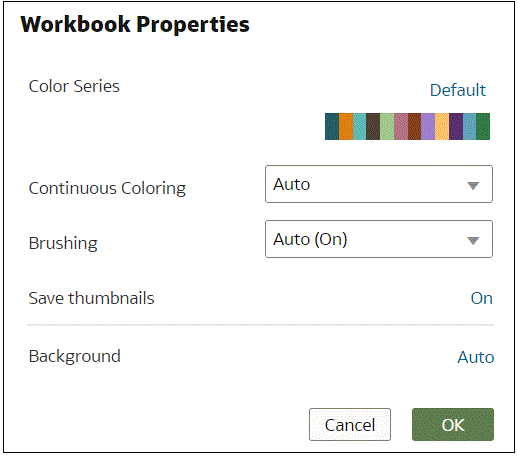Select the light green color swatch
This screenshot has height=457, width=518.
[x=387, y=126]
